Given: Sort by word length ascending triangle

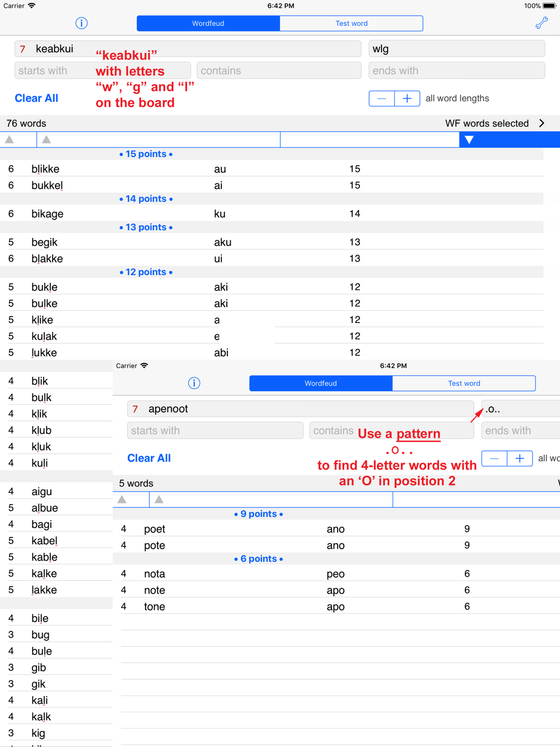Looking at the screenshot, I should pyautogui.click(x=10, y=139).
